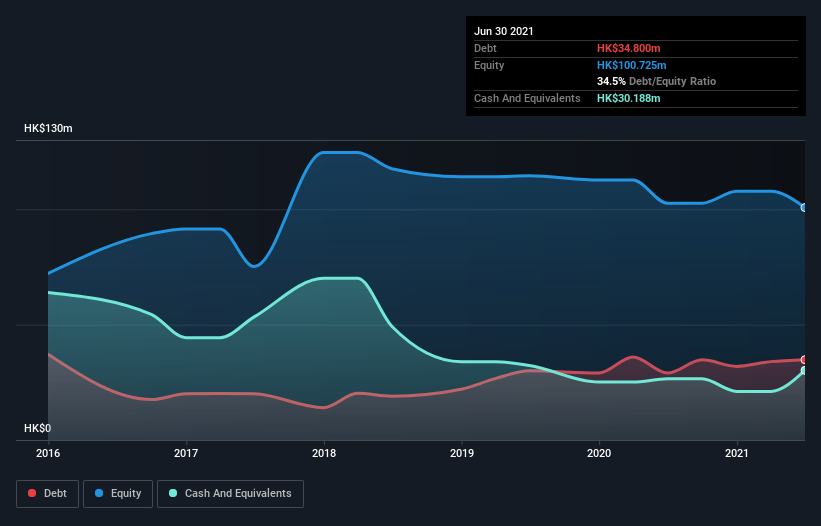Click the red Debt endpoint marker
Screen dimensions: 821x526
805,360
